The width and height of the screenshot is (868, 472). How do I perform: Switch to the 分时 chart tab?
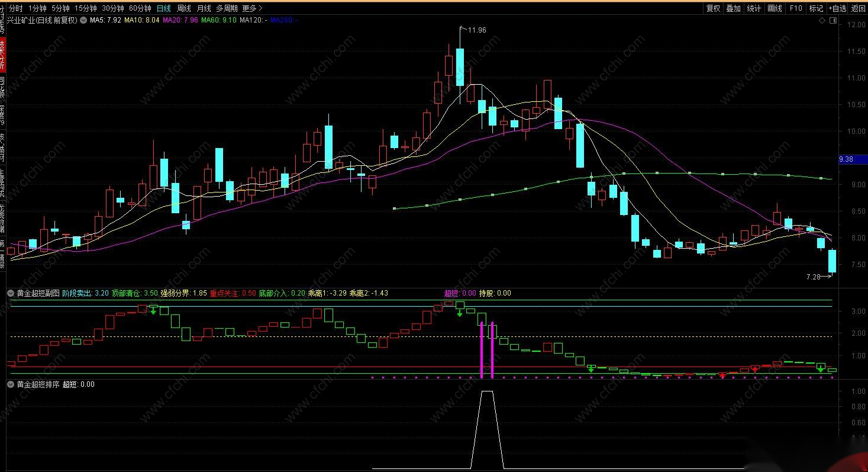click(x=16, y=8)
